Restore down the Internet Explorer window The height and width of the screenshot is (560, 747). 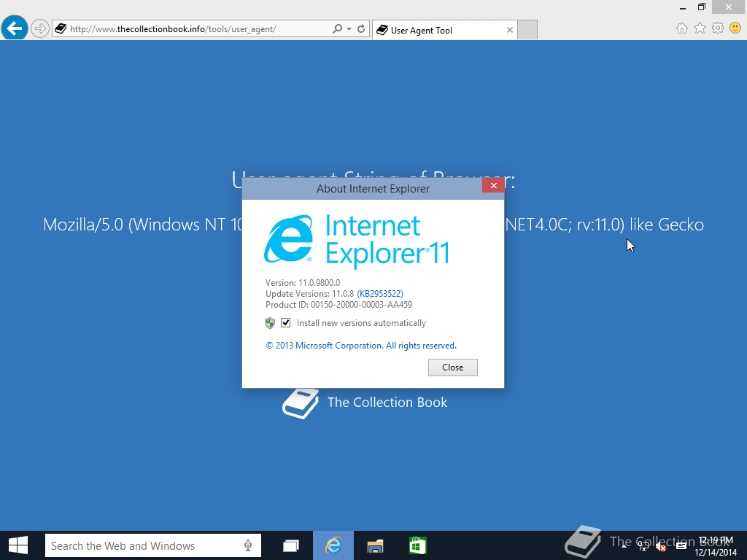[702, 7]
